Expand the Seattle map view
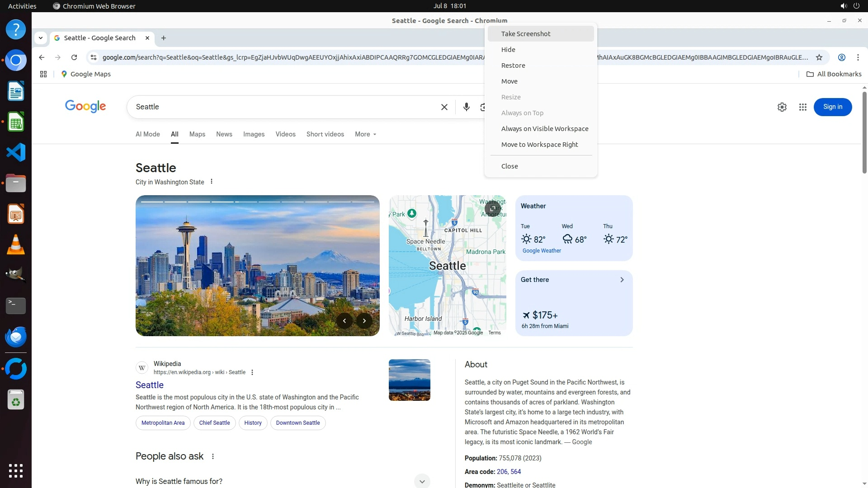Image resolution: width=868 pixels, height=488 pixels. point(492,209)
